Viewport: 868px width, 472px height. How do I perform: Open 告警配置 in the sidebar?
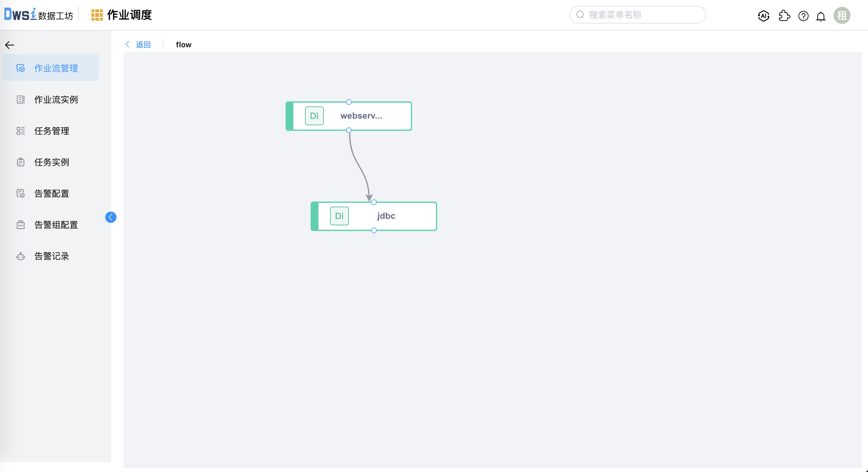51,193
